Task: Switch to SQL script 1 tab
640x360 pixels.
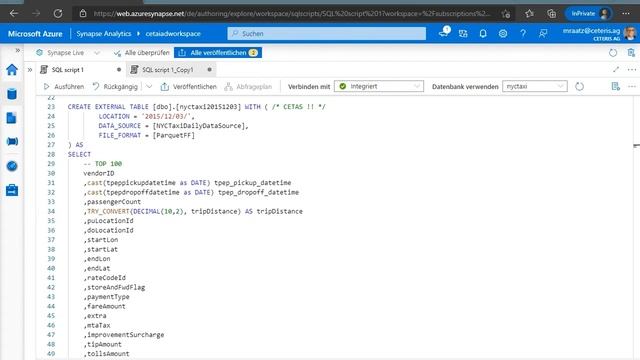Action: click(x=80, y=70)
